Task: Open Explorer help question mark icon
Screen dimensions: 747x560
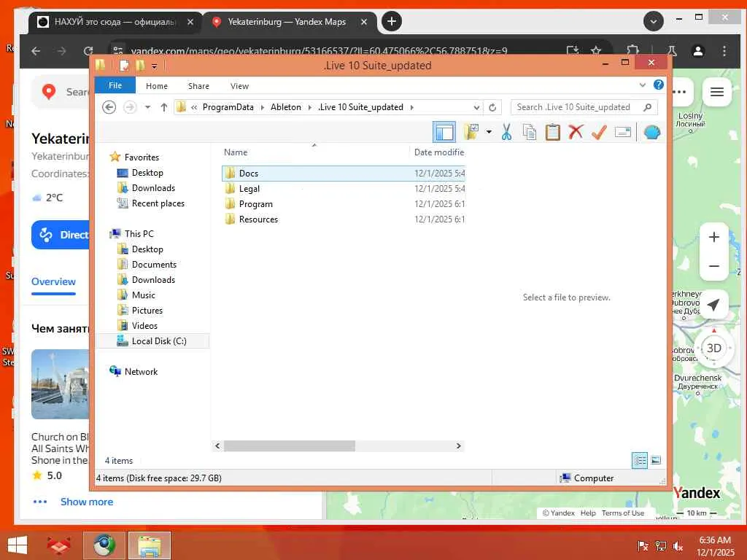Action: coord(659,85)
